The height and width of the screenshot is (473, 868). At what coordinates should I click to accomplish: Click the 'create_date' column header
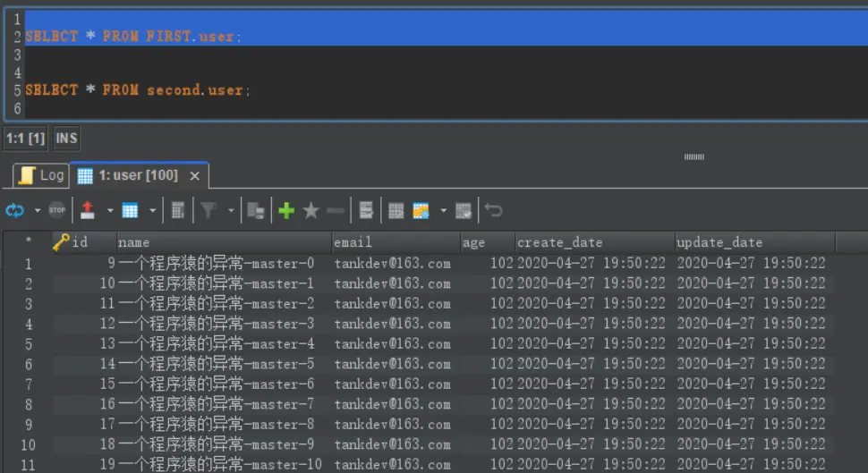pyautogui.click(x=594, y=242)
